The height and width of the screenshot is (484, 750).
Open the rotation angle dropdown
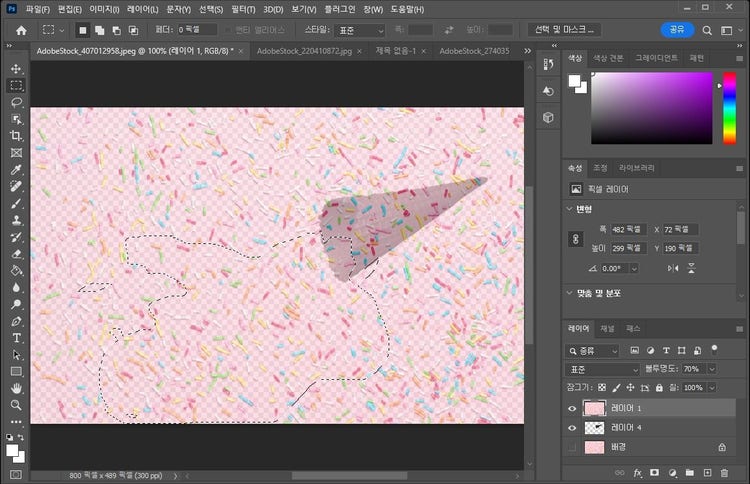[634, 268]
